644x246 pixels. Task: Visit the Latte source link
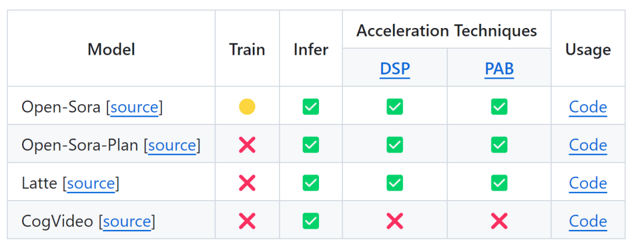tap(91, 183)
